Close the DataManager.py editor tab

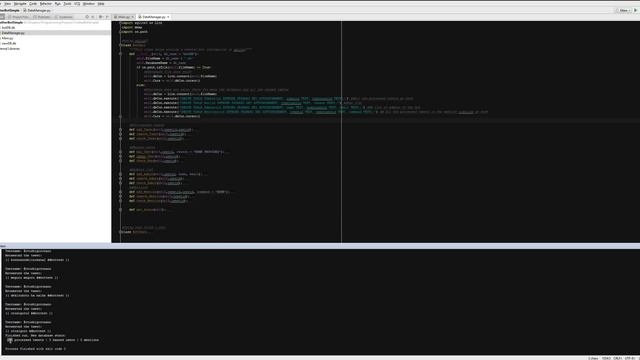(168, 17)
